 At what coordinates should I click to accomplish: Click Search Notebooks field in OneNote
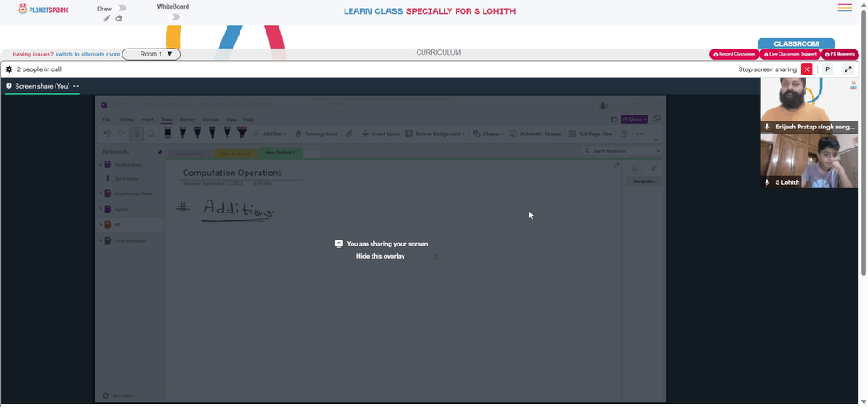pyautogui.click(x=621, y=151)
